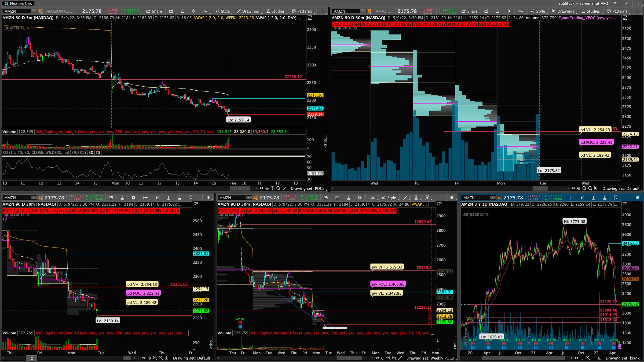Screen dimensions: 644x362
Task: Open SubStack - ScreenShot VPO workspace selector
Action: [583, 3]
